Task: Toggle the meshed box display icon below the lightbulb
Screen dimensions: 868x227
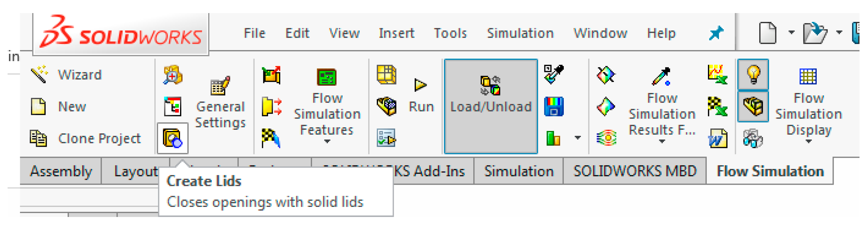Action: 753,107
